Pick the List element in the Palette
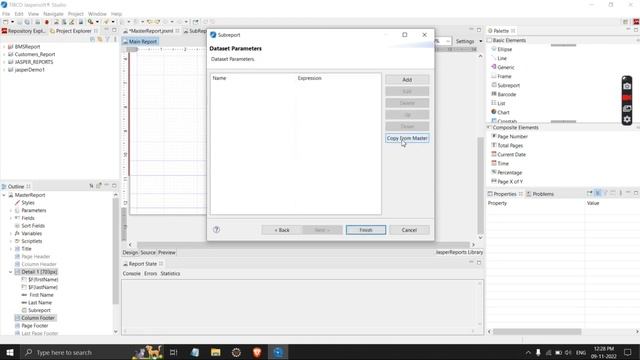This screenshot has width=640, height=360. coord(501,103)
